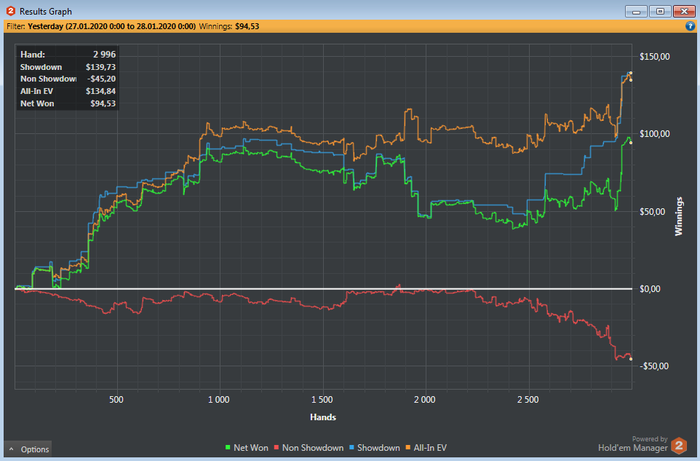Click the Winnings: $94,53 text in filter bar
This screenshot has width=700, height=461.
pyautogui.click(x=229, y=26)
